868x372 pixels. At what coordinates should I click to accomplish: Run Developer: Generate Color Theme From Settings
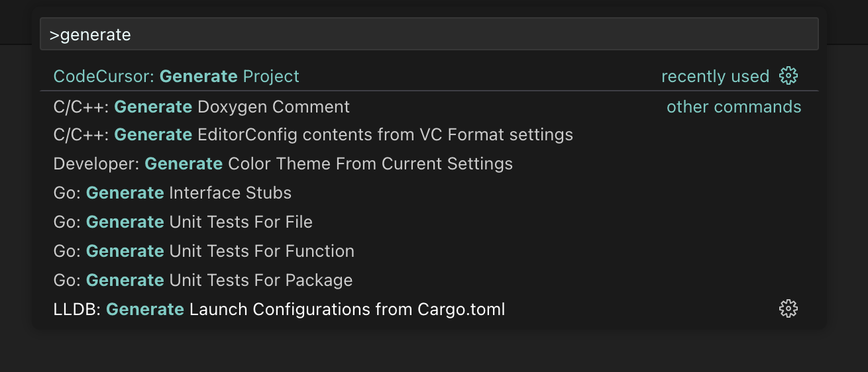(x=283, y=163)
